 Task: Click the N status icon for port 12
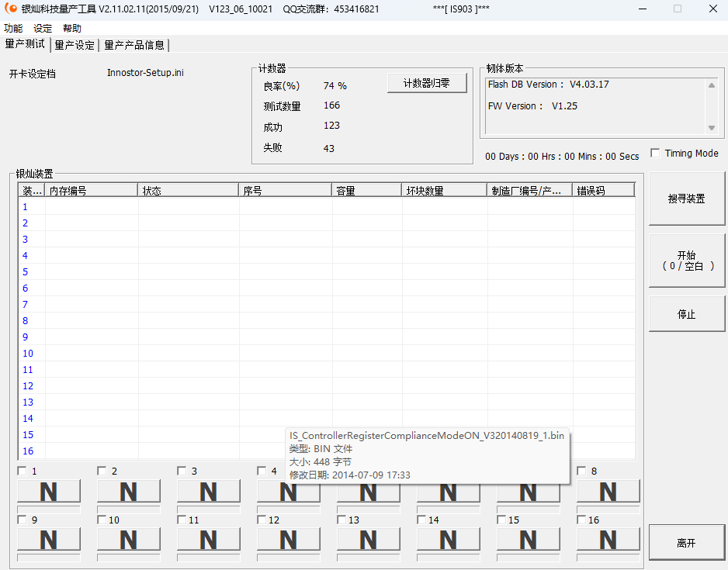pyautogui.click(x=288, y=539)
